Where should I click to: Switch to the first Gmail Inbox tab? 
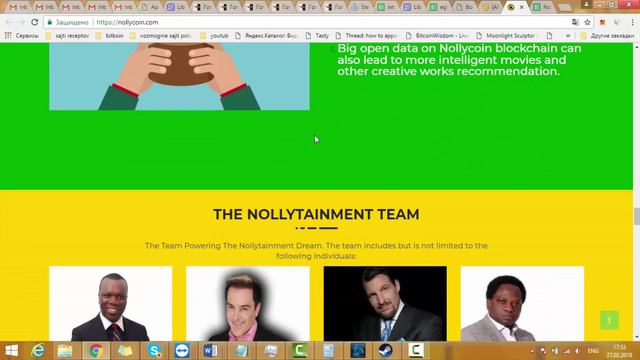click(x=18, y=7)
